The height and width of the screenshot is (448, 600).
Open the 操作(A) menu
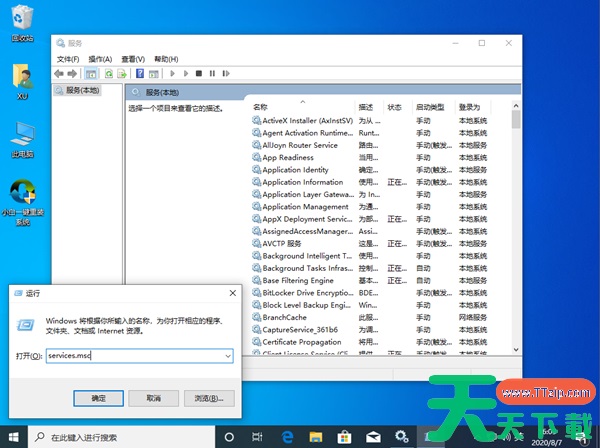(x=100, y=59)
